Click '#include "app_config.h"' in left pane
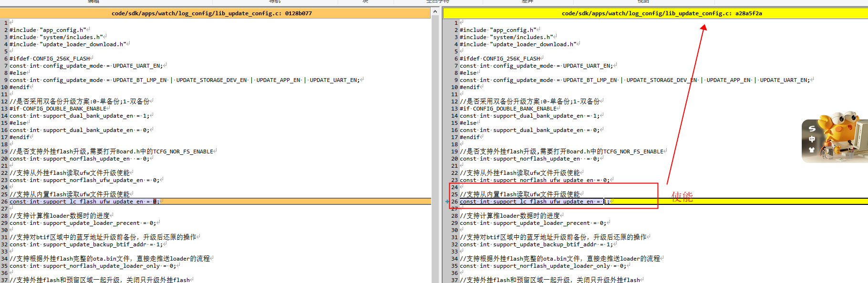The width and height of the screenshot is (868, 283). coord(48,30)
